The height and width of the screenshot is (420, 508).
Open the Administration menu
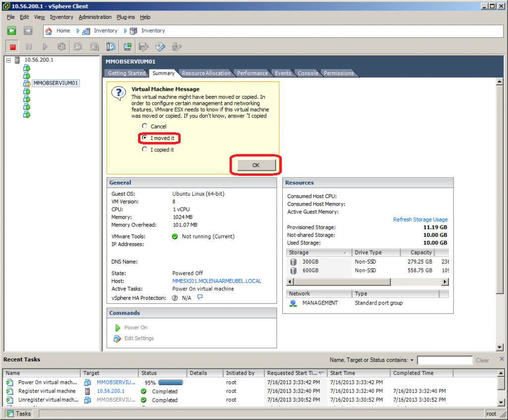[x=95, y=17]
